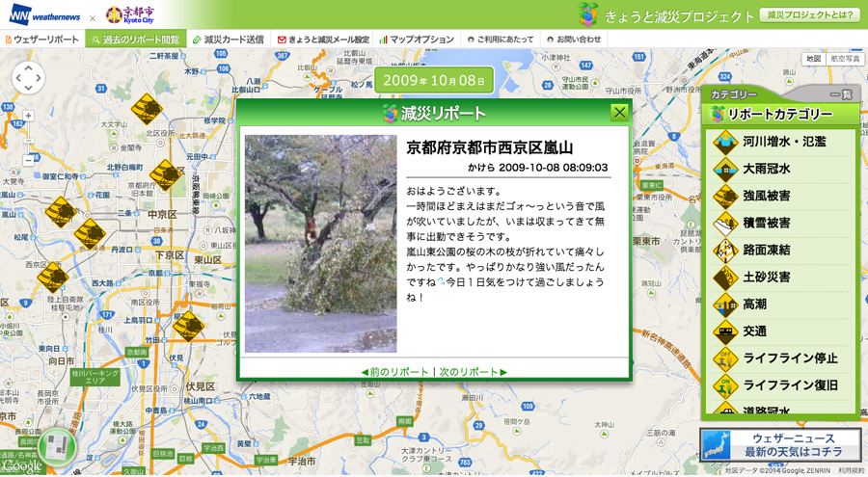Viewport: 868px width, 477px height.
Task: Open the wind damage marker near 西京区
Action: (53, 278)
